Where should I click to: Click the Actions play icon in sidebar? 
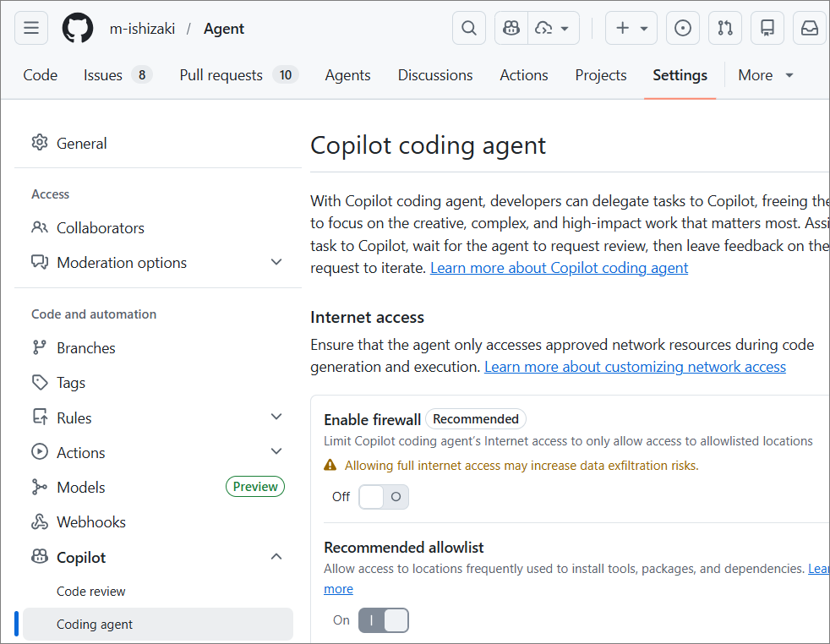[40, 451]
